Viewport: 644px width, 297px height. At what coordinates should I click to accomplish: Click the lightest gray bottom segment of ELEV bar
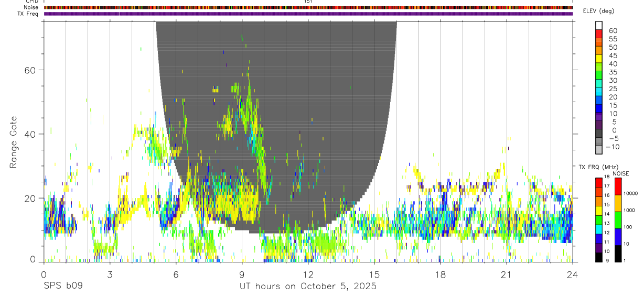click(599, 149)
